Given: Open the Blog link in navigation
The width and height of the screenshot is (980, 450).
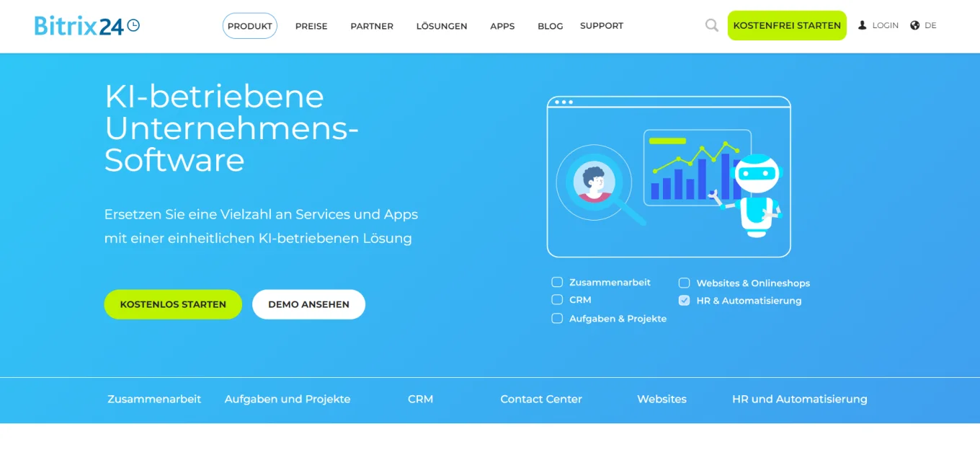Looking at the screenshot, I should 551,26.
